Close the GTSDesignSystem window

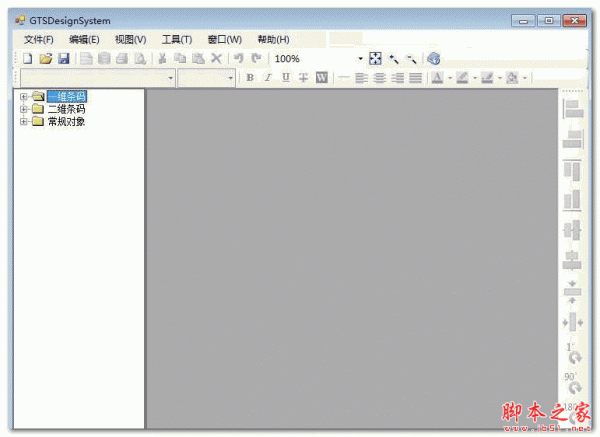[x=574, y=21]
